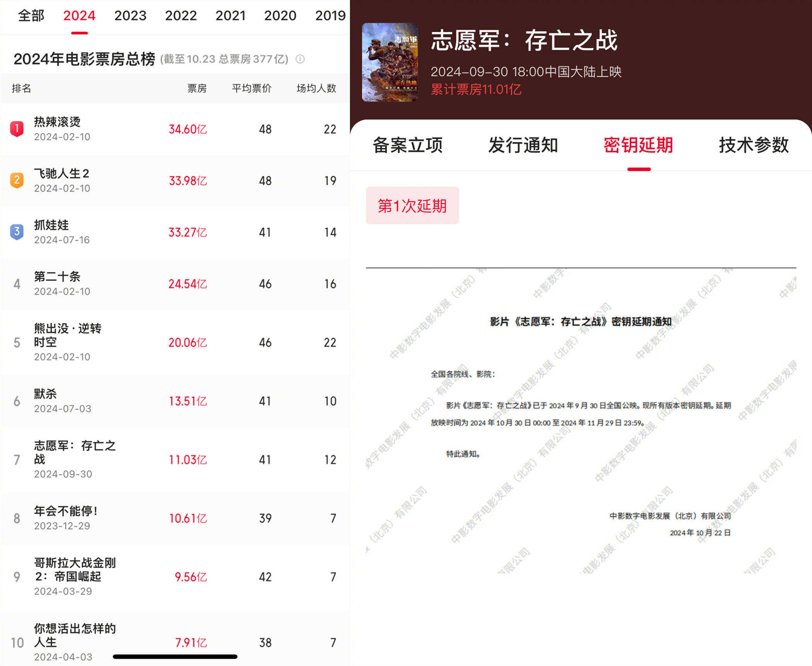Click the 累计票房11.01亿 text
812x666 pixels.
tap(476, 90)
